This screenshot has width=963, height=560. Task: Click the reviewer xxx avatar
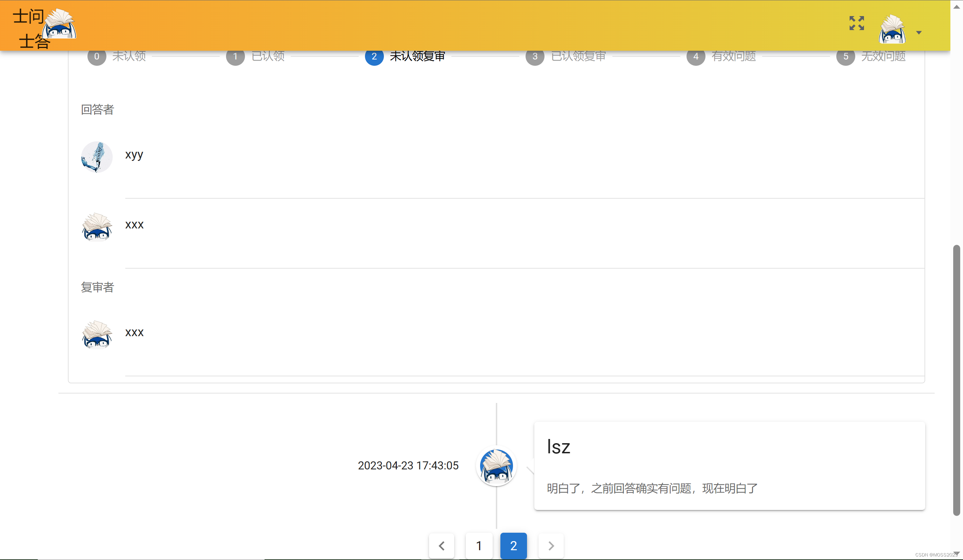(x=97, y=335)
